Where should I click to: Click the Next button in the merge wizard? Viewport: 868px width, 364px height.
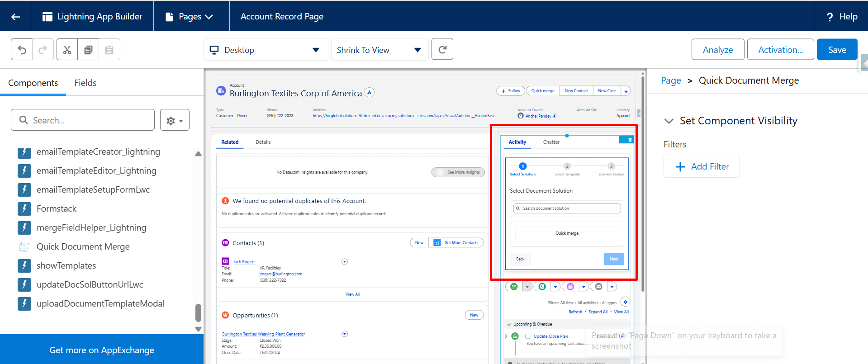pyautogui.click(x=614, y=259)
